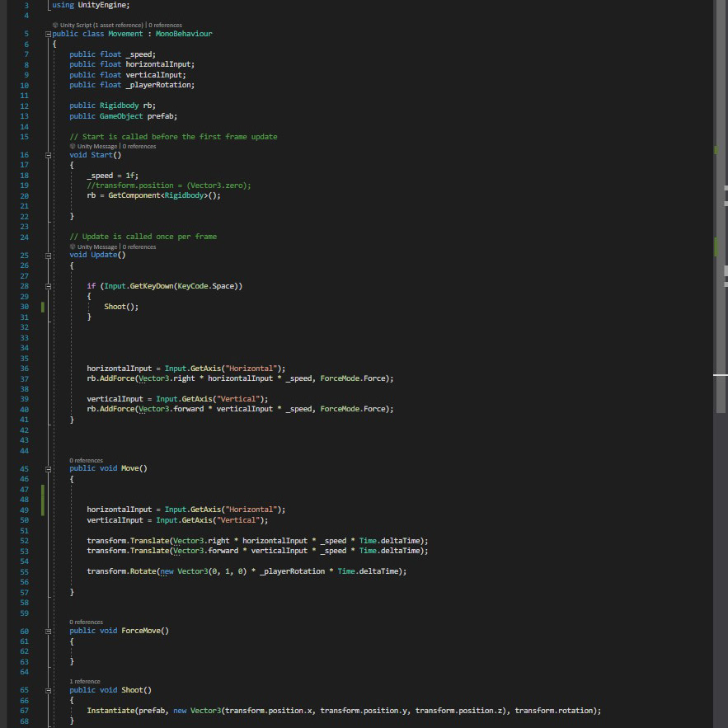Click 'horizontalInput' in the line 8 declaration

point(158,64)
